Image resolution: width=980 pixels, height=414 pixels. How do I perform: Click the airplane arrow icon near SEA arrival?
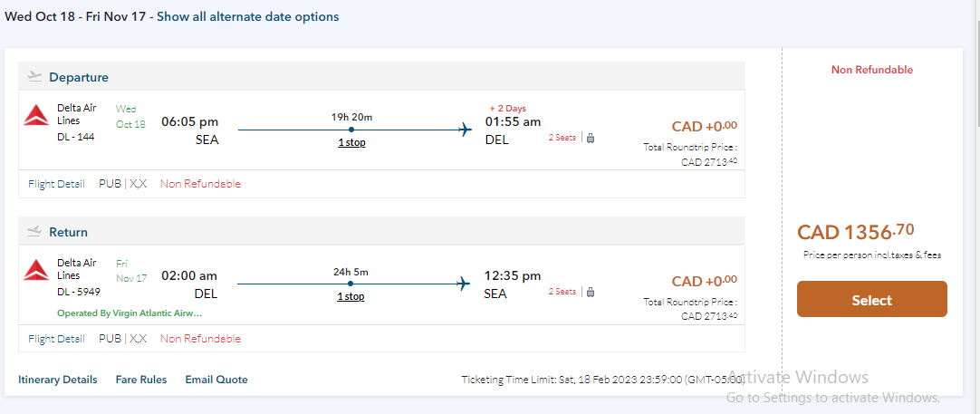point(465,284)
